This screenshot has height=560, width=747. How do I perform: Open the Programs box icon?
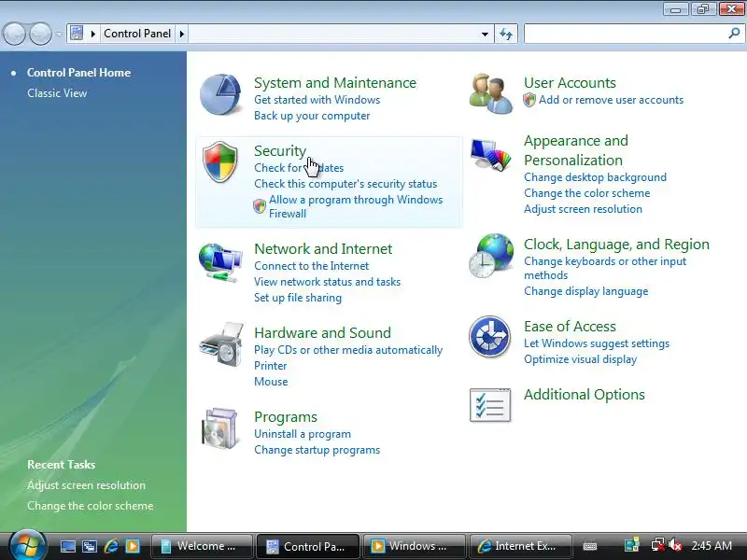coord(219,428)
